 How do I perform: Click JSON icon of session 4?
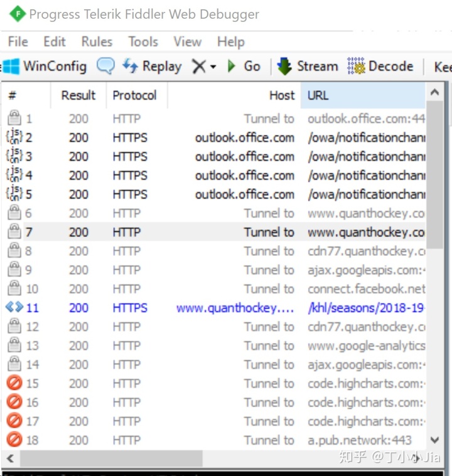coord(14,174)
